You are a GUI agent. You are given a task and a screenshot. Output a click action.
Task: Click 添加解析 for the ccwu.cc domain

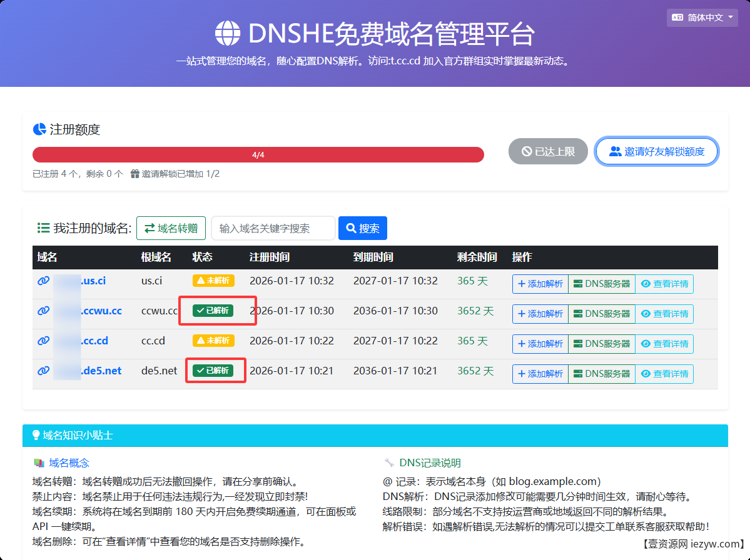coord(540,314)
